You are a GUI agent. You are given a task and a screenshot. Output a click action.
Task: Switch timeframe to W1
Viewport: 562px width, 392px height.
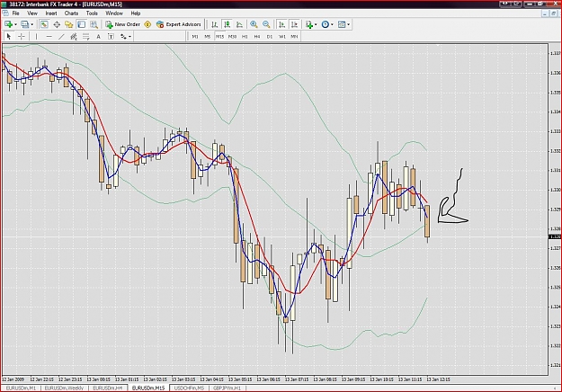282,37
